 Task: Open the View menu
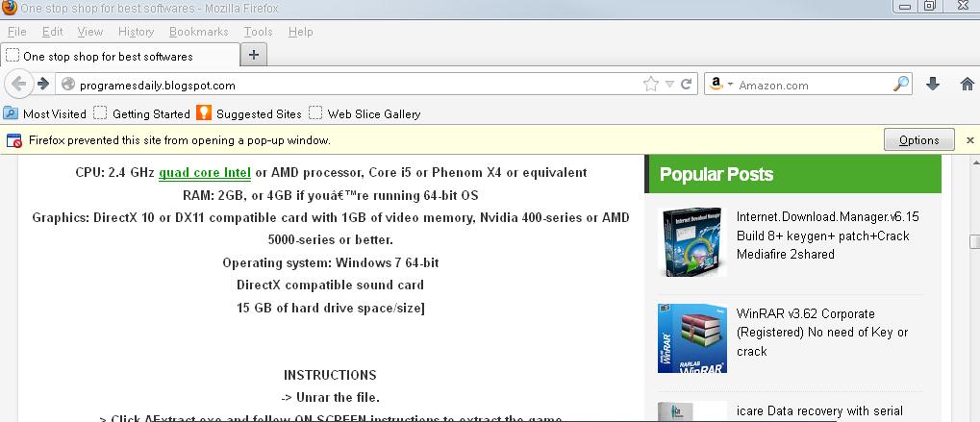click(90, 31)
